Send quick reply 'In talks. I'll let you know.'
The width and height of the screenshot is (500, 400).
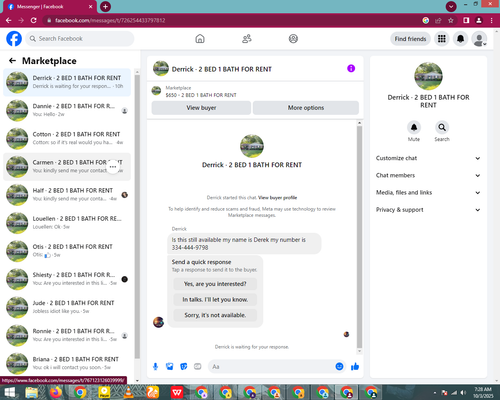click(x=215, y=300)
